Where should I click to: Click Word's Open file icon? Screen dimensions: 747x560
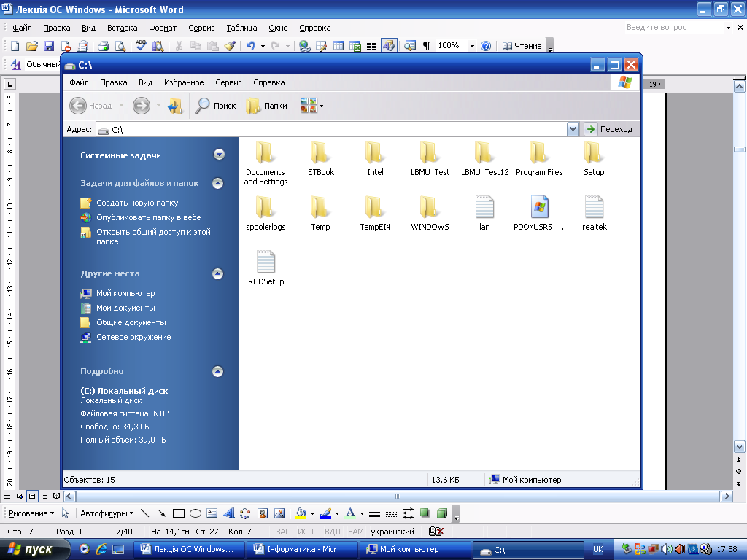[31, 46]
